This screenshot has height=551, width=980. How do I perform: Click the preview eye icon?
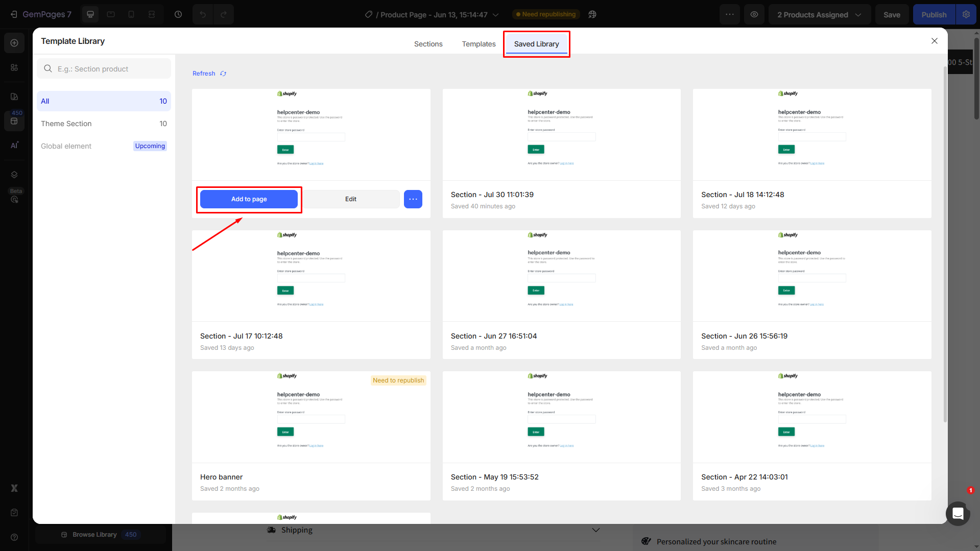(754, 14)
